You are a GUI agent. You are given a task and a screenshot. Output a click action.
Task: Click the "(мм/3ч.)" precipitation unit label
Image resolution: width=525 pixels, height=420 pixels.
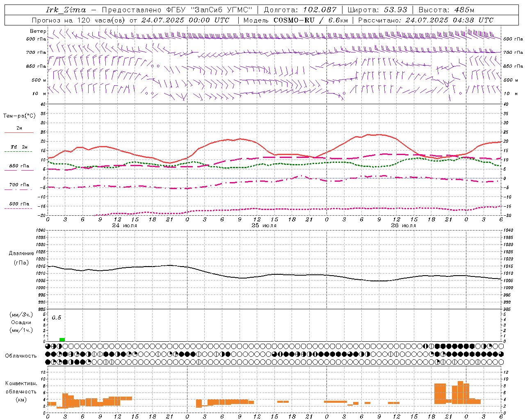(x=21, y=315)
